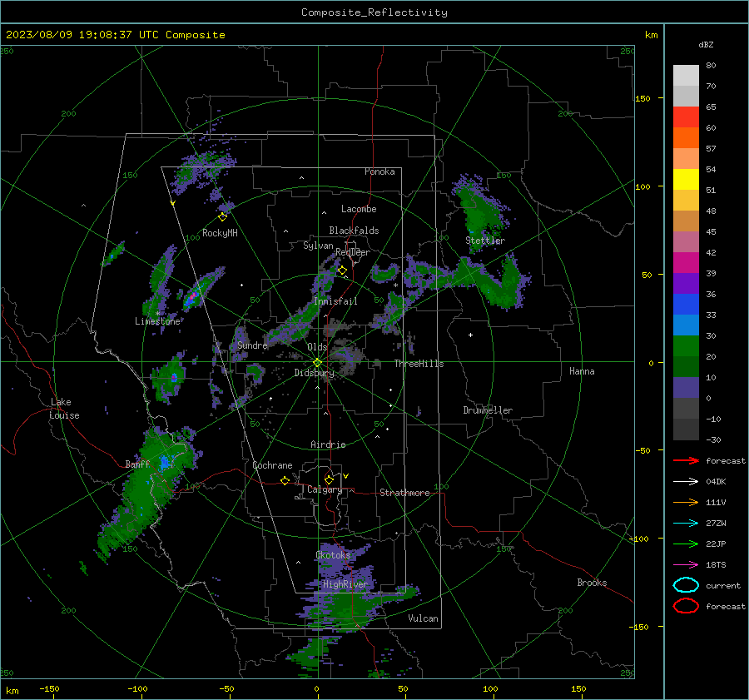Click the red forecast arrow in legend

click(x=686, y=460)
